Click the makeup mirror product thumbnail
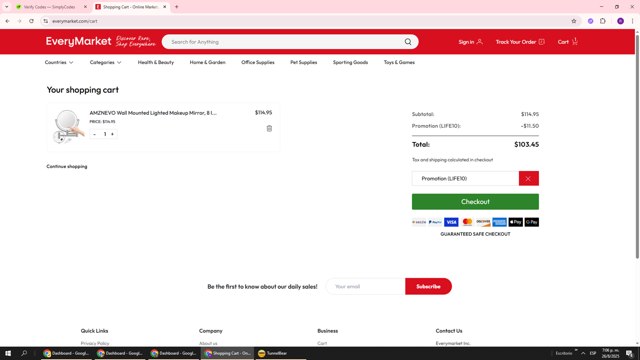Screen dimensions: 640x360 pos(68,127)
